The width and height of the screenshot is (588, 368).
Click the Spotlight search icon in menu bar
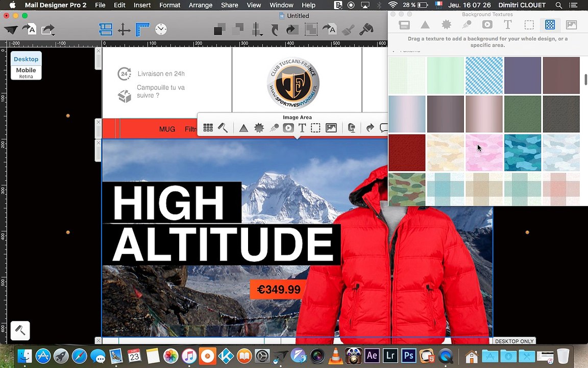pos(559,5)
